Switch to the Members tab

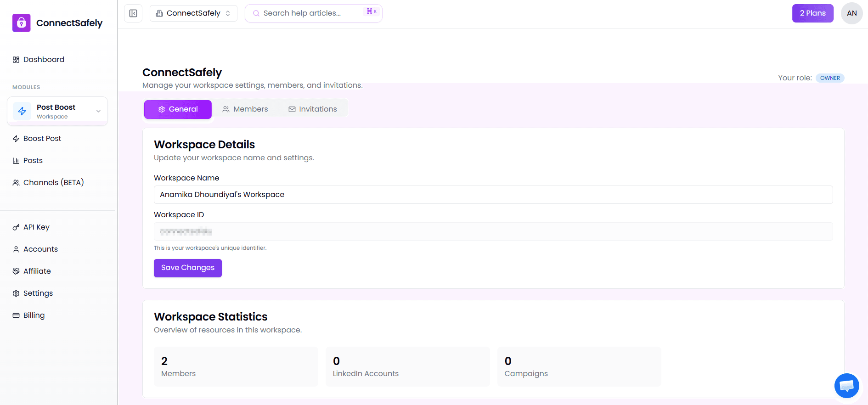pos(245,109)
